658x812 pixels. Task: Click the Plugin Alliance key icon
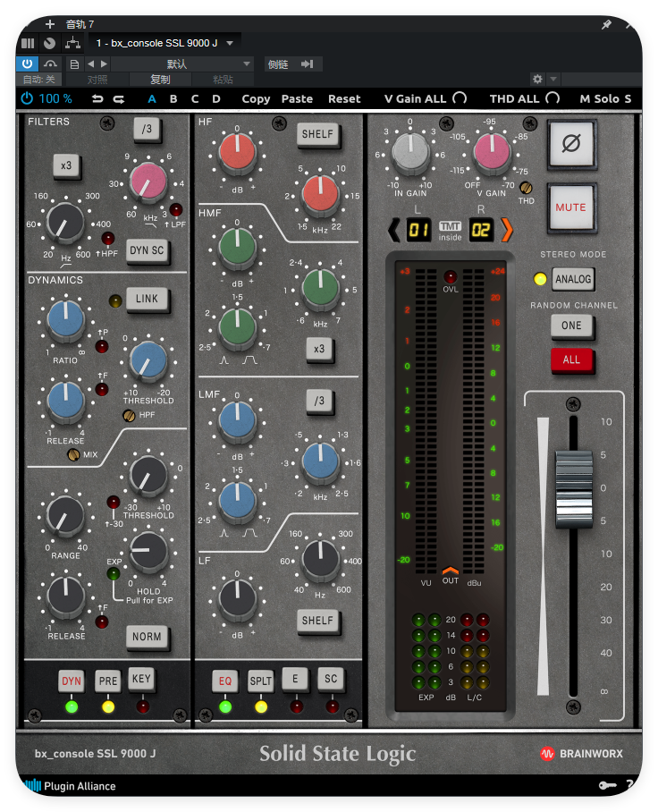607,785
